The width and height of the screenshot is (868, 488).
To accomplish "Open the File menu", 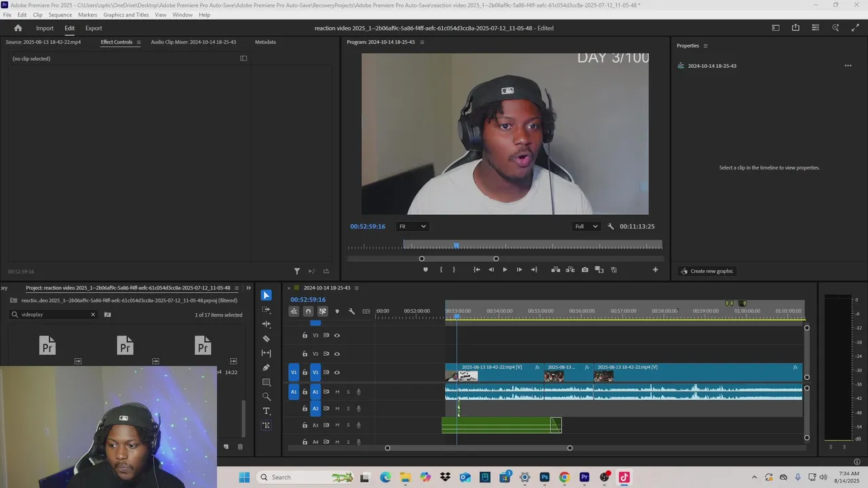I will [7, 15].
